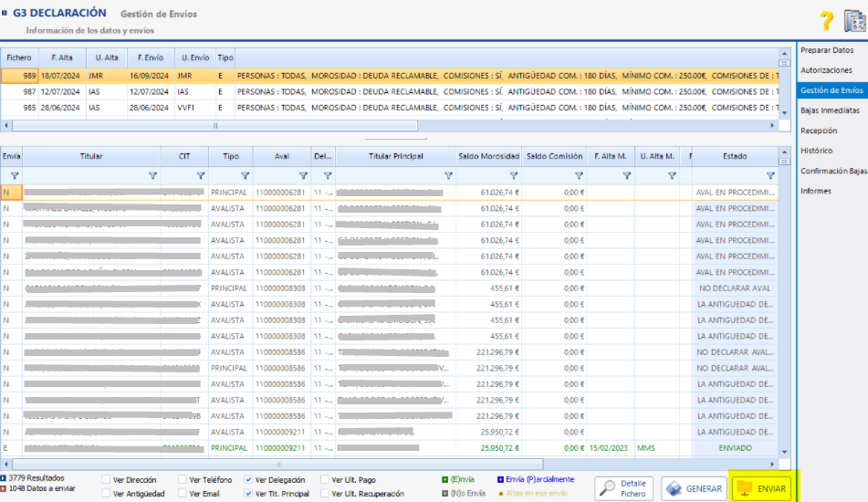Uncheck the Ver Delegación checkbox
The width and height of the screenshot is (868, 502).
(249, 480)
